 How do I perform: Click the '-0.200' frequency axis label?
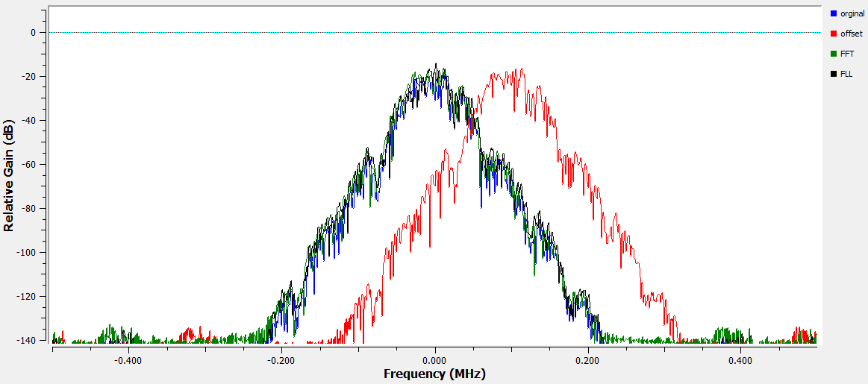tap(281, 360)
